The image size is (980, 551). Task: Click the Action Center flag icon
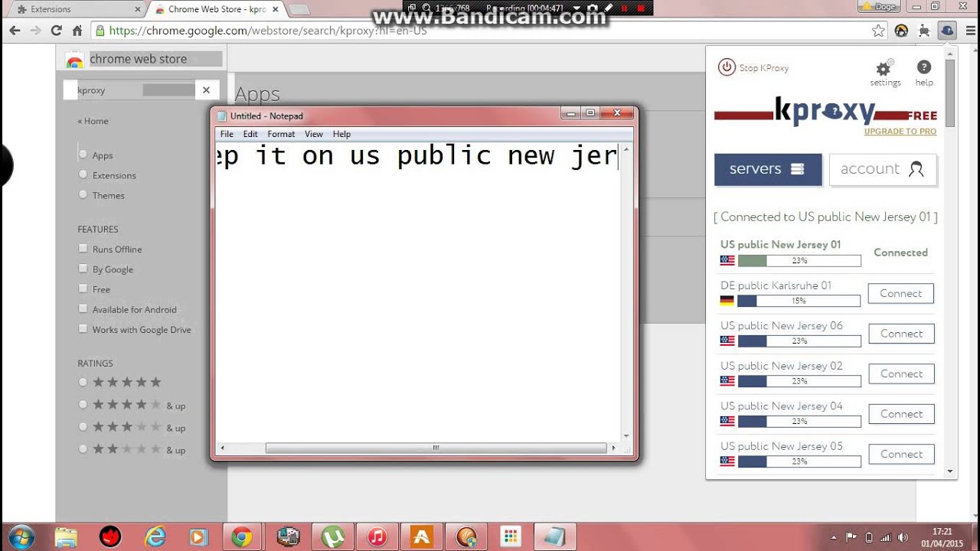pyautogui.click(x=851, y=536)
